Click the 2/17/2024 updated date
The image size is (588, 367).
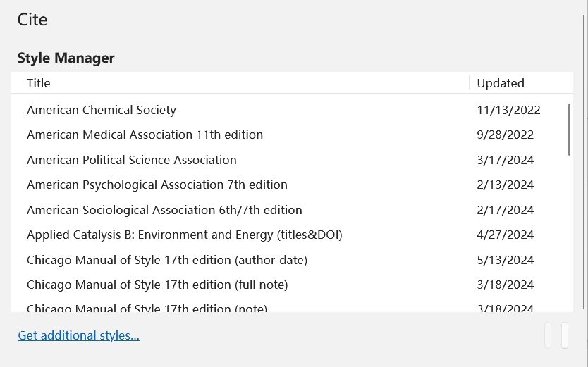tap(505, 210)
